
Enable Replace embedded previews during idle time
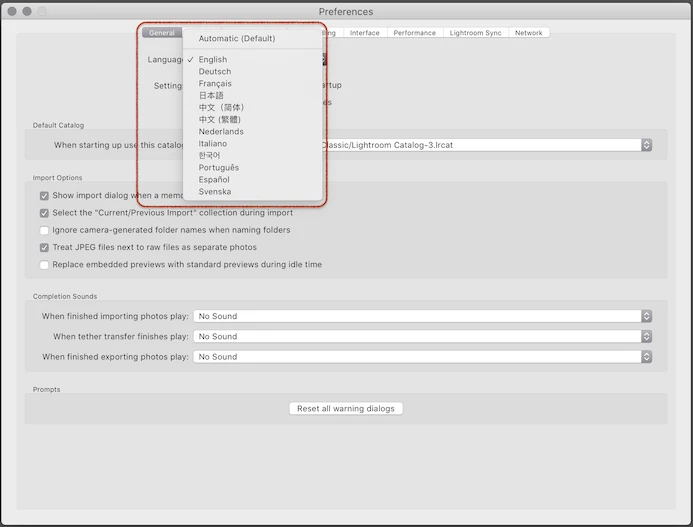click(44, 264)
